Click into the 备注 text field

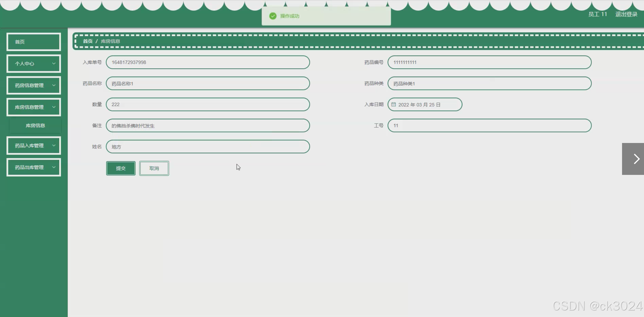208,126
